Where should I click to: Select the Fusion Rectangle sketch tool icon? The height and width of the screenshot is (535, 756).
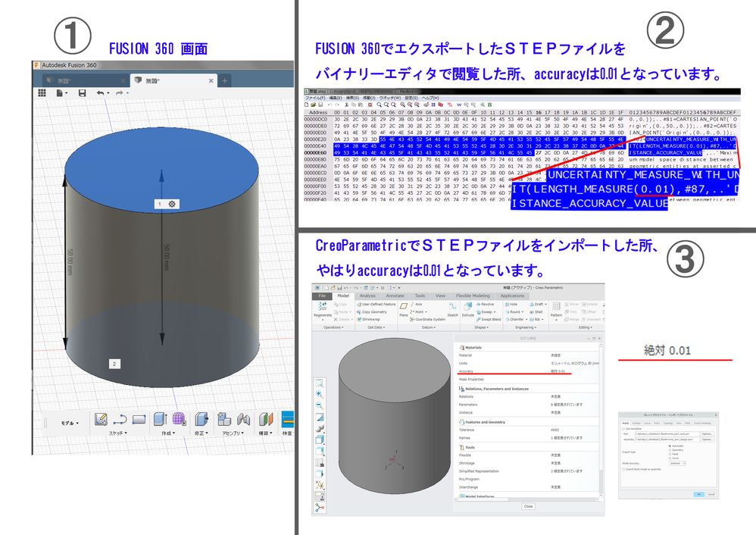tap(139, 419)
